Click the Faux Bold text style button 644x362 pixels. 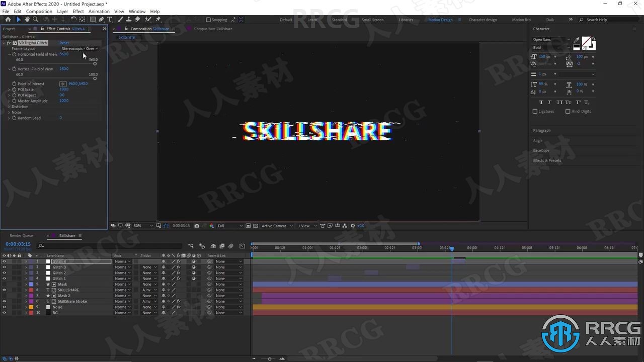541,102
